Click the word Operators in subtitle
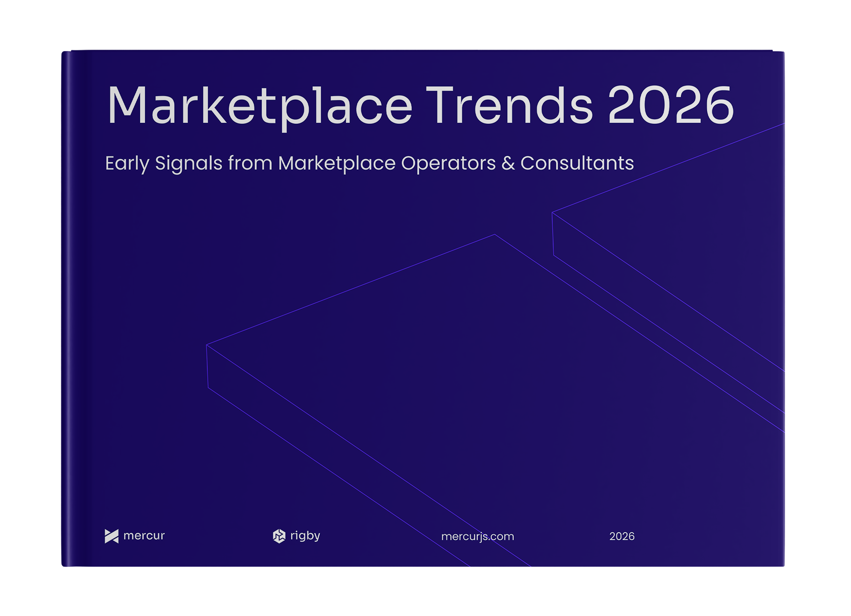Screen dimensions: 851x616 448,164
